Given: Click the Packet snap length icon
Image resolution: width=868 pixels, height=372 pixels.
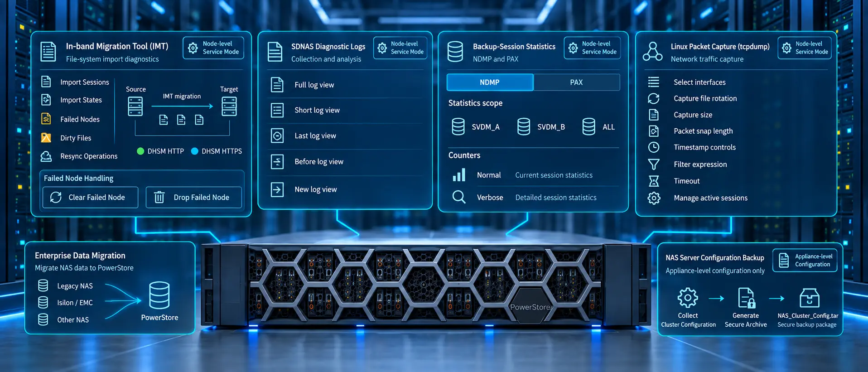Looking at the screenshot, I should tap(653, 131).
